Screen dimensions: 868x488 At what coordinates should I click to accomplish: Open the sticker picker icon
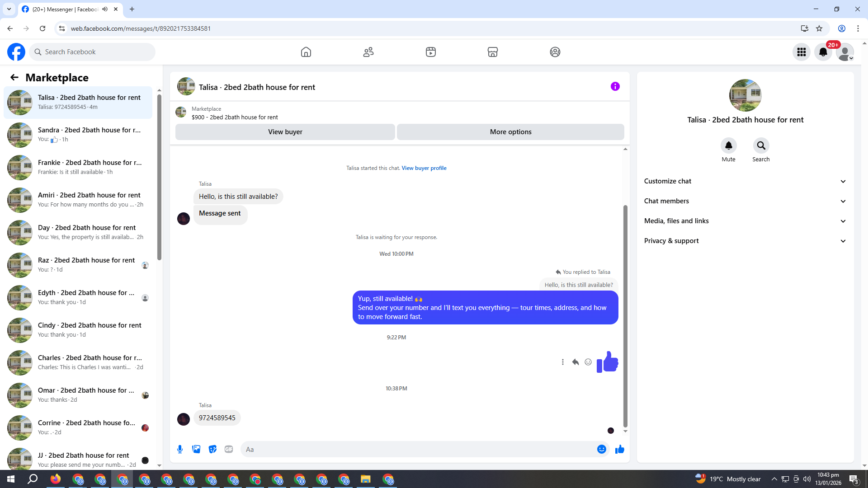212,449
